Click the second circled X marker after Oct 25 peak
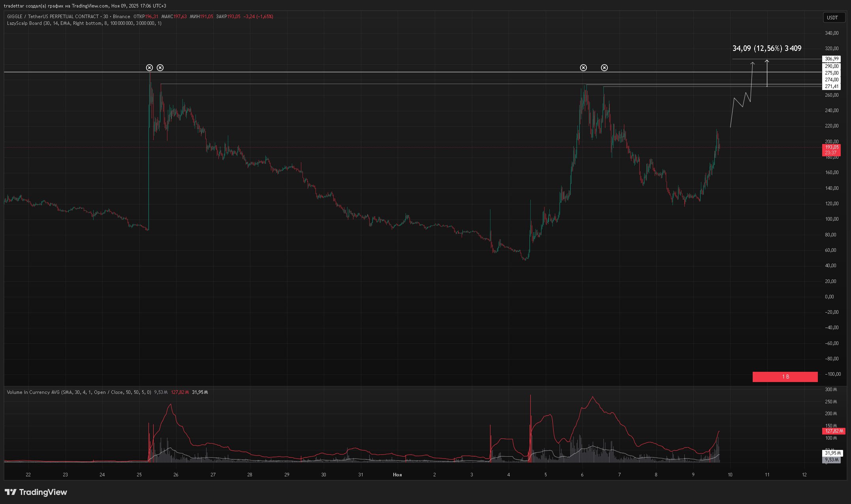 pyautogui.click(x=160, y=68)
